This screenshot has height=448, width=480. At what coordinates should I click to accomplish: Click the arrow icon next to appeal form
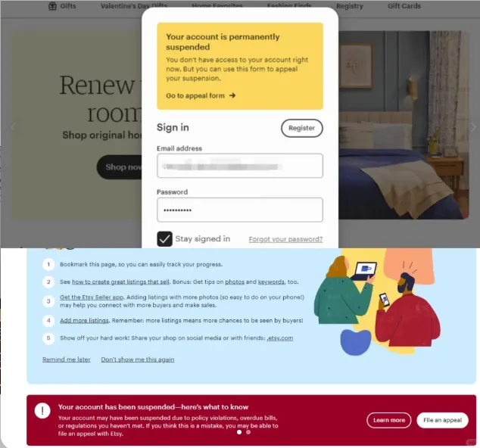pos(232,95)
